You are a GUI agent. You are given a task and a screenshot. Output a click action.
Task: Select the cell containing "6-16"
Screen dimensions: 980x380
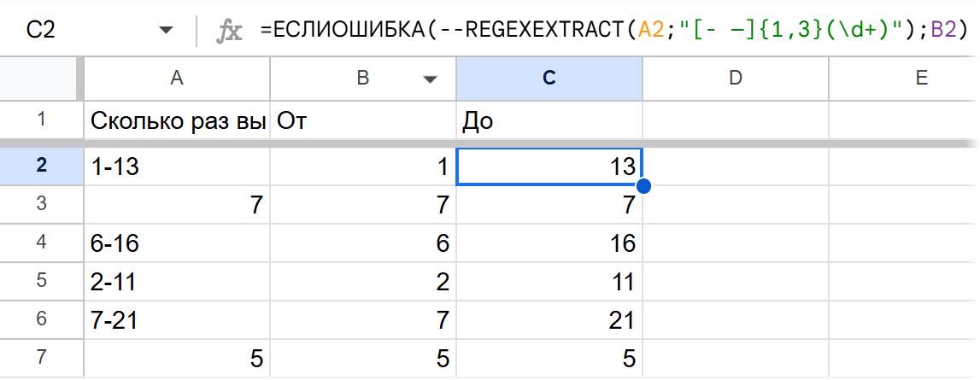(177, 244)
